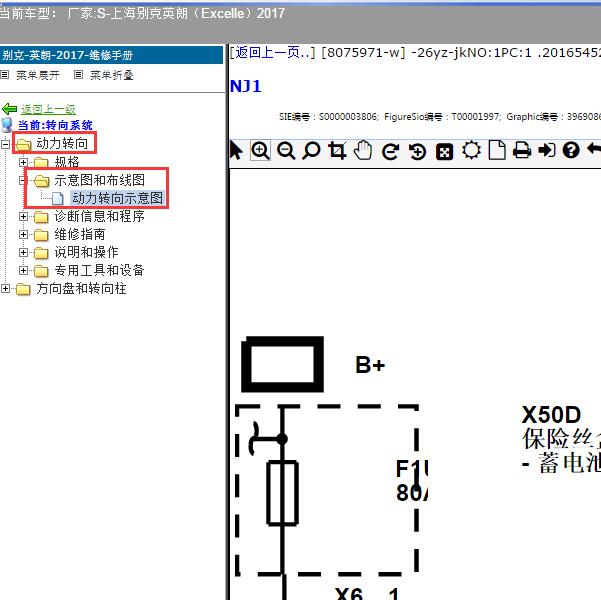601x600 pixels.
Task: Select the 专用工具和设备 tree label
Action: [99, 270]
